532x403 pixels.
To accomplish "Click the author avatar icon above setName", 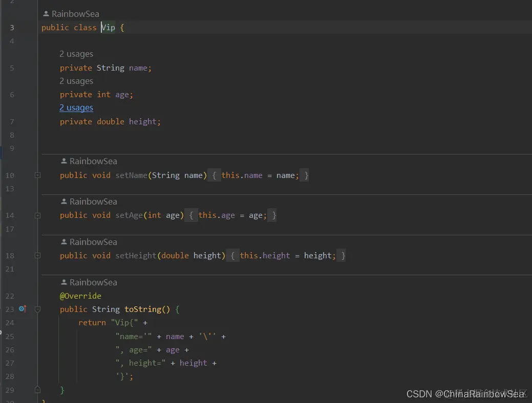I will coord(64,161).
